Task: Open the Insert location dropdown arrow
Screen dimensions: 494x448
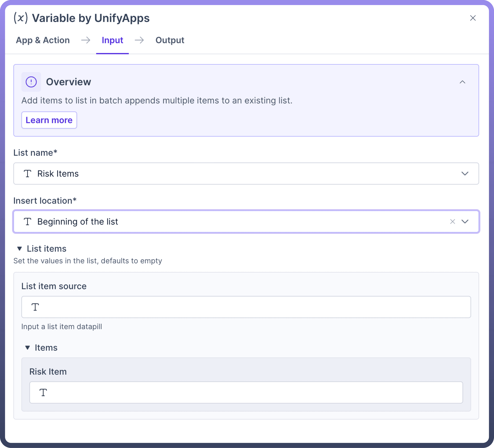Action: pos(465,222)
